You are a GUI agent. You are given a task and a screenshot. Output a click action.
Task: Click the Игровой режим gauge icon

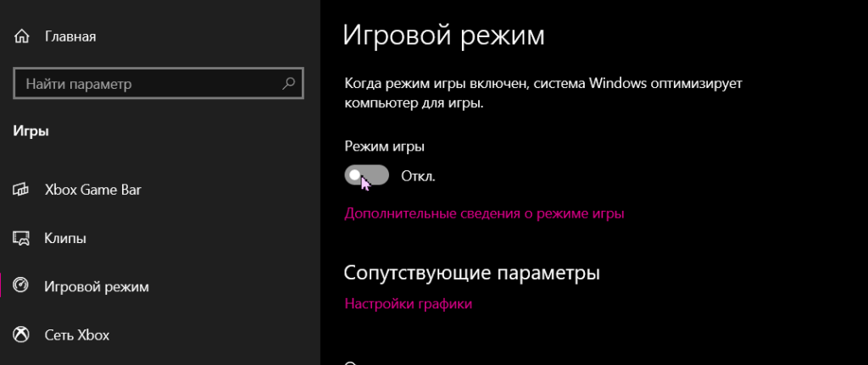(23, 286)
